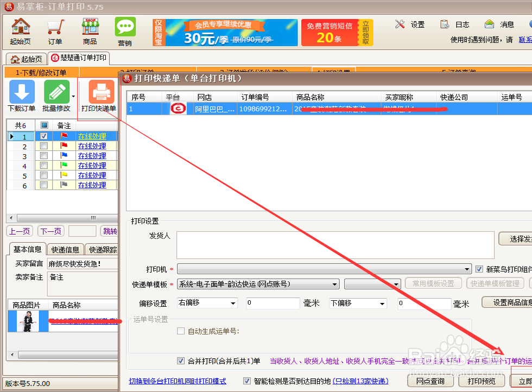The height and width of the screenshot is (392, 532).
Task: Open the 日志 log icon
Action: click(445, 24)
